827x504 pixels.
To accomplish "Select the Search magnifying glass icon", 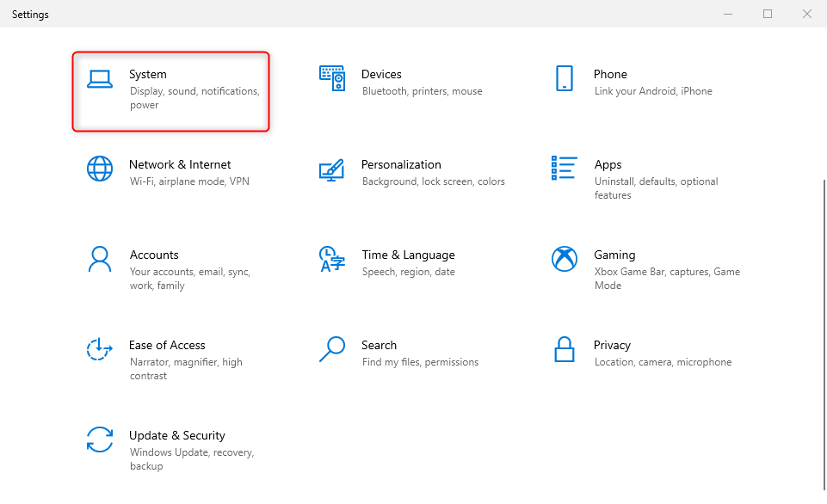I will pyautogui.click(x=332, y=349).
